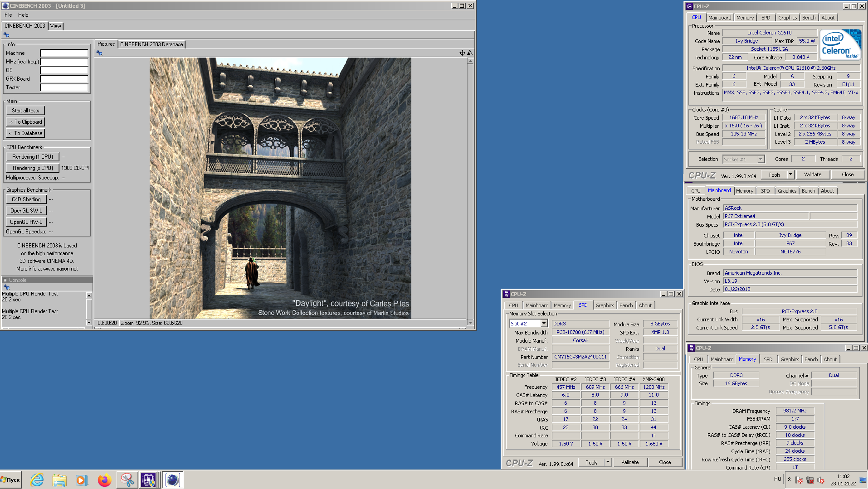Start OpenGL HW-L test
The width and height of the screenshot is (868, 489).
pos(26,222)
